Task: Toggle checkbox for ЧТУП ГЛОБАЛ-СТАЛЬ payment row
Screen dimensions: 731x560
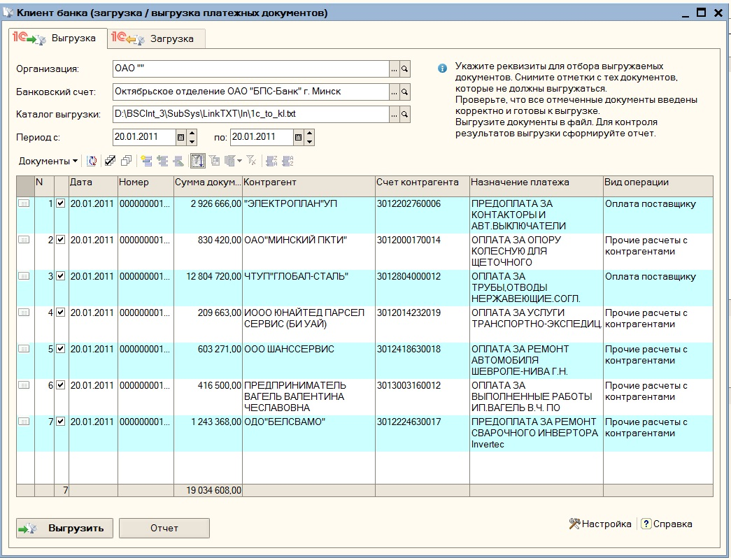Action: 60,276
